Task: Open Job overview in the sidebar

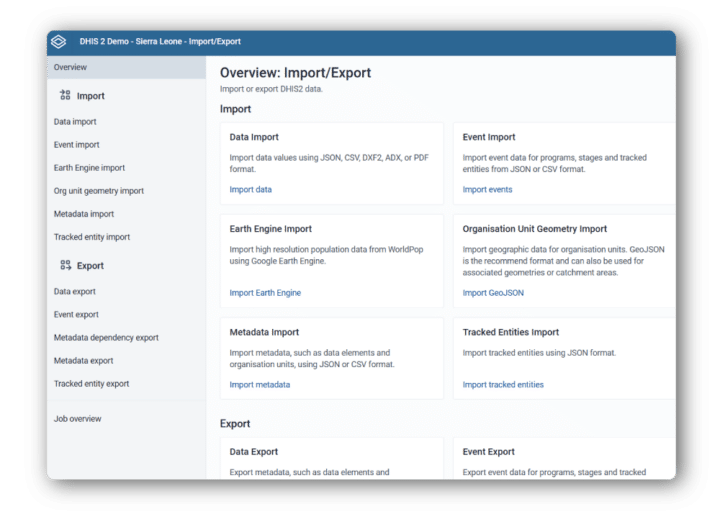Action: pyautogui.click(x=78, y=419)
